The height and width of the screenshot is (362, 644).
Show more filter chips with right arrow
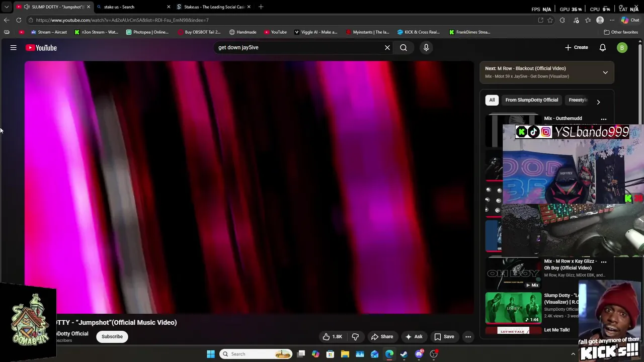[598, 102]
